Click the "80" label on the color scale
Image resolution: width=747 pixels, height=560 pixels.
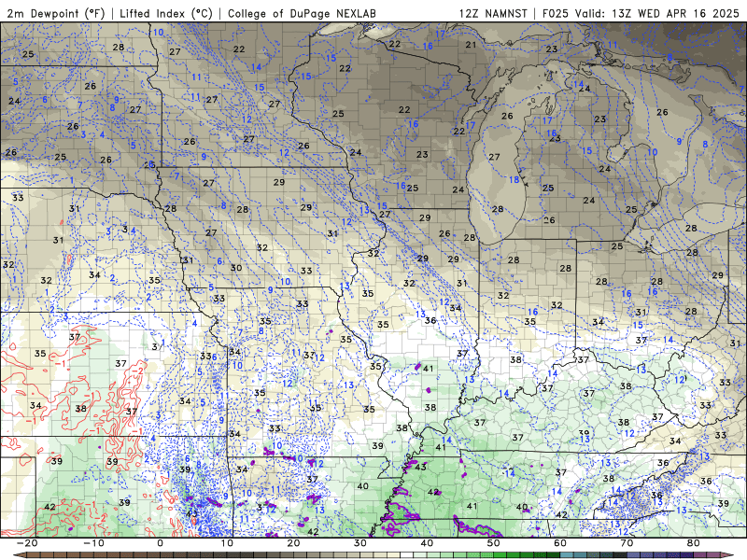coord(694,543)
